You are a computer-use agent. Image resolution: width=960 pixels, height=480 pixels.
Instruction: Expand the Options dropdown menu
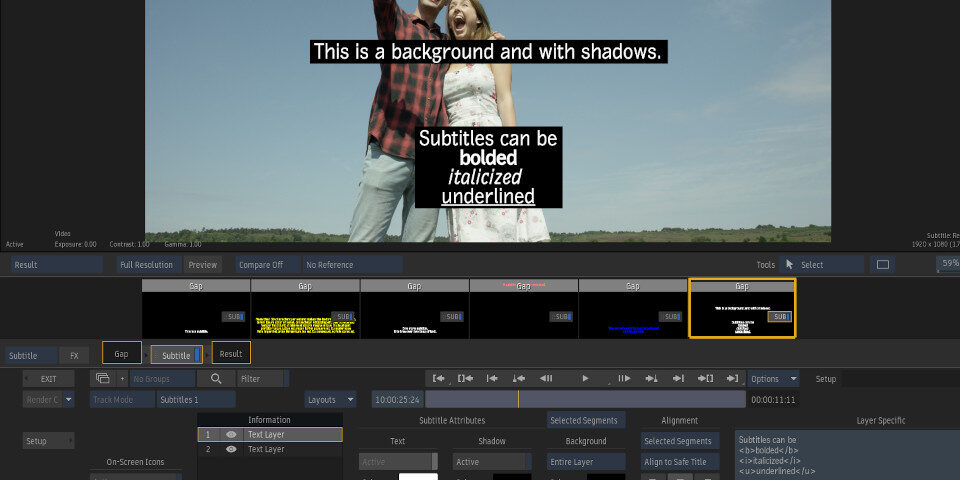[x=774, y=379]
